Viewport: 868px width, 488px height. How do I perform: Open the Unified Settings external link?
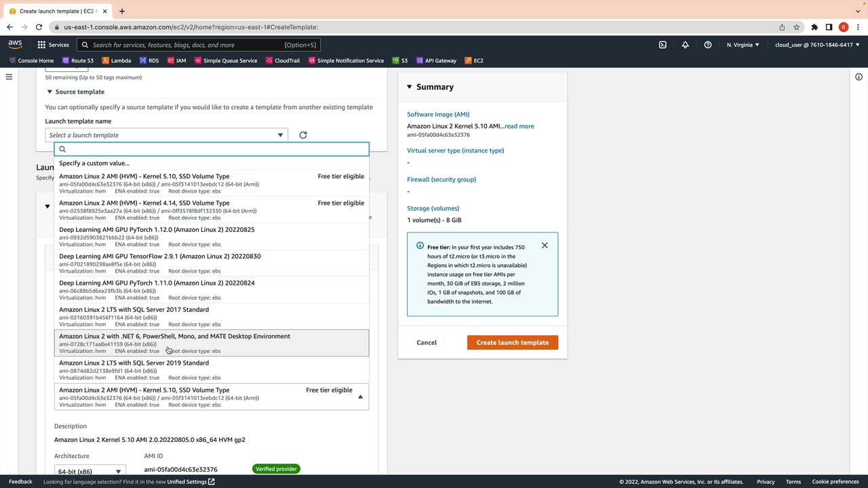coord(191,482)
